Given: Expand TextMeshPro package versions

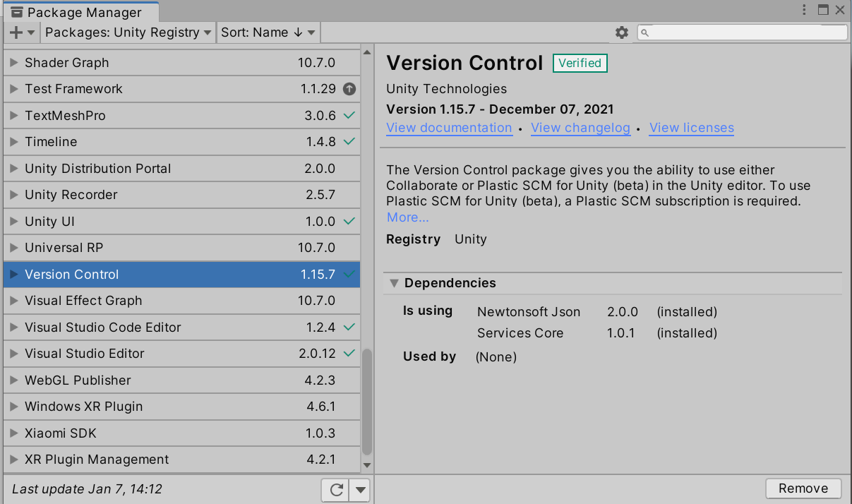Looking at the screenshot, I should click(x=13, y=116).
